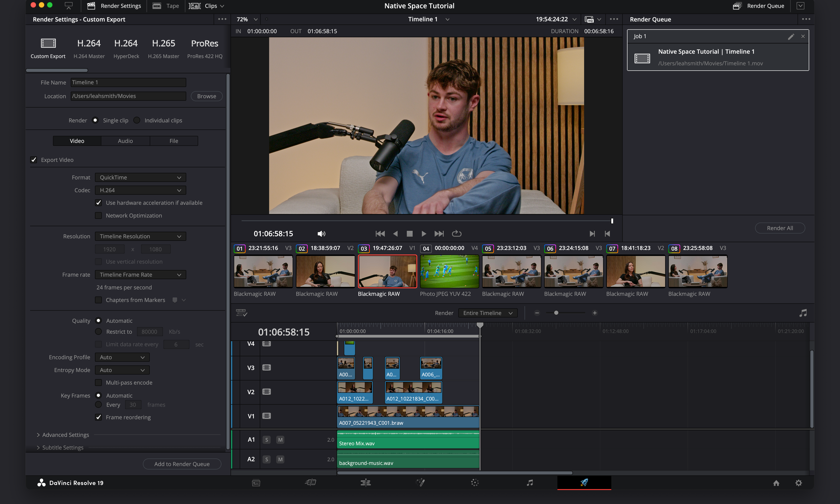
Task: Switch to the Cut page icon
Action: point(311,483)
